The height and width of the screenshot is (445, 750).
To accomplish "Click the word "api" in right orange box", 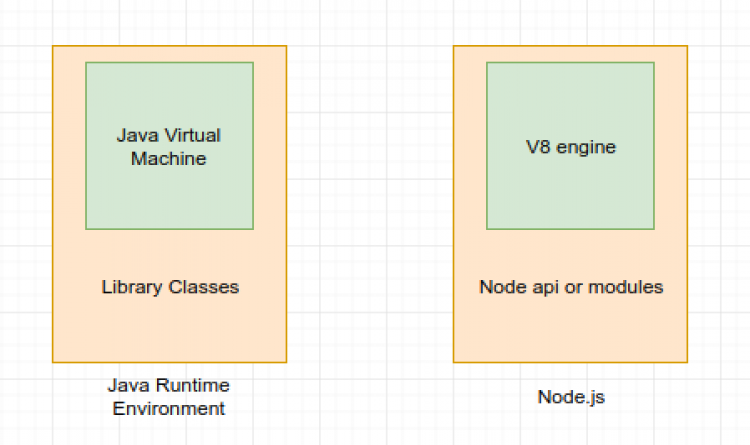I will point(542,287).
